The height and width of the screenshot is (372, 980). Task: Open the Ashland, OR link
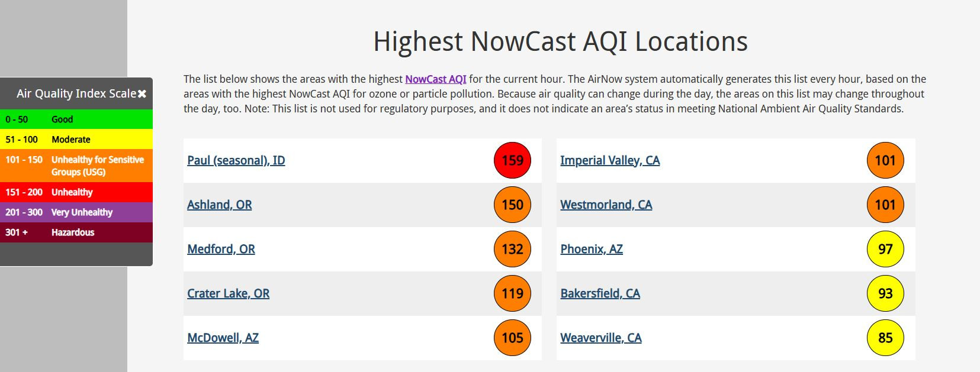click(x=220, y=205)
